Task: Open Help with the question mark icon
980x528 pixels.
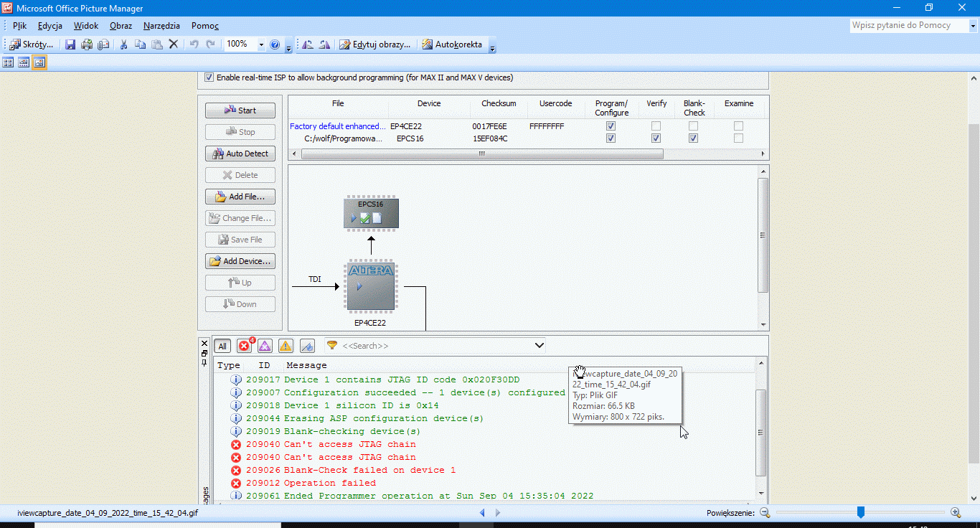Action: pos(275,44)
